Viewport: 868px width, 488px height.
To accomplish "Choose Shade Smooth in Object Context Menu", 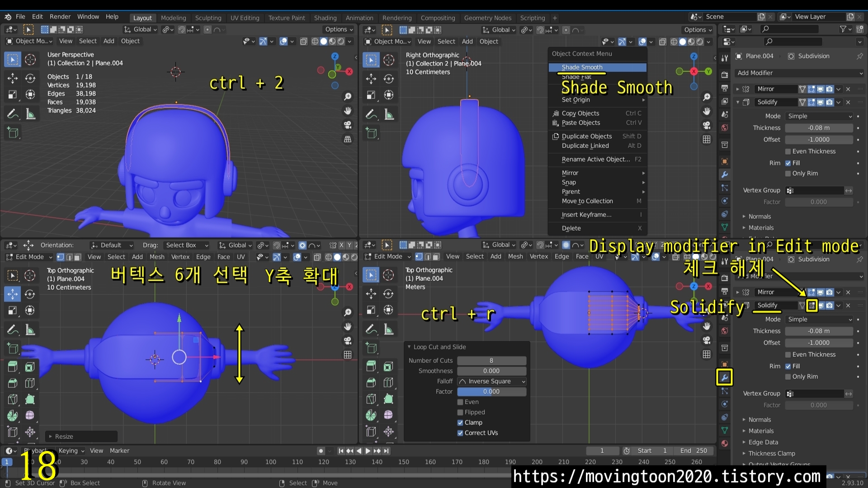I will (597, 67).
